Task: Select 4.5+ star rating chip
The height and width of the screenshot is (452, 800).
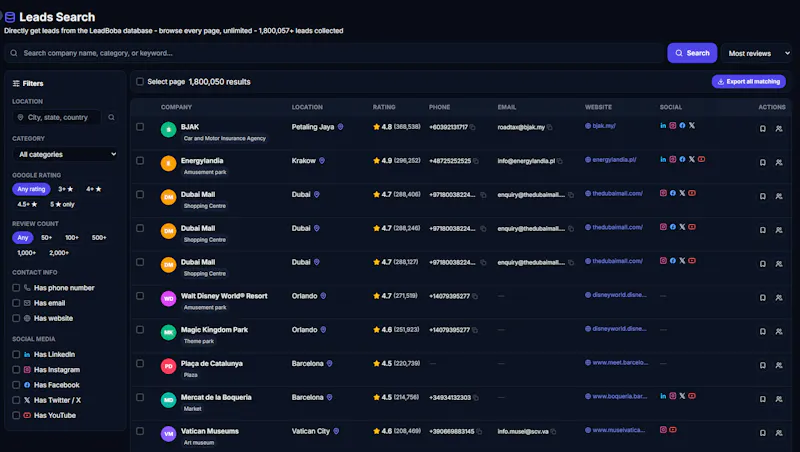Action: point(27,205)
